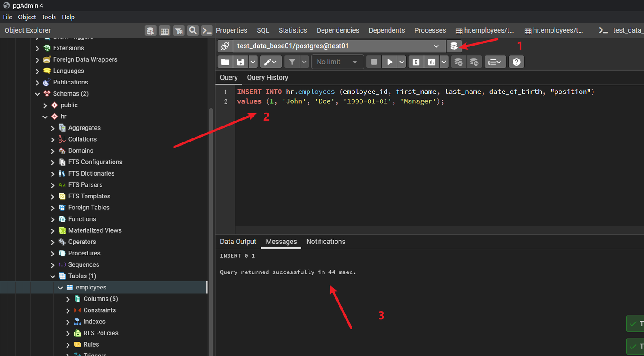Click the Open File folder icon
Screen dimensions: 644x356
pos(225,62)
